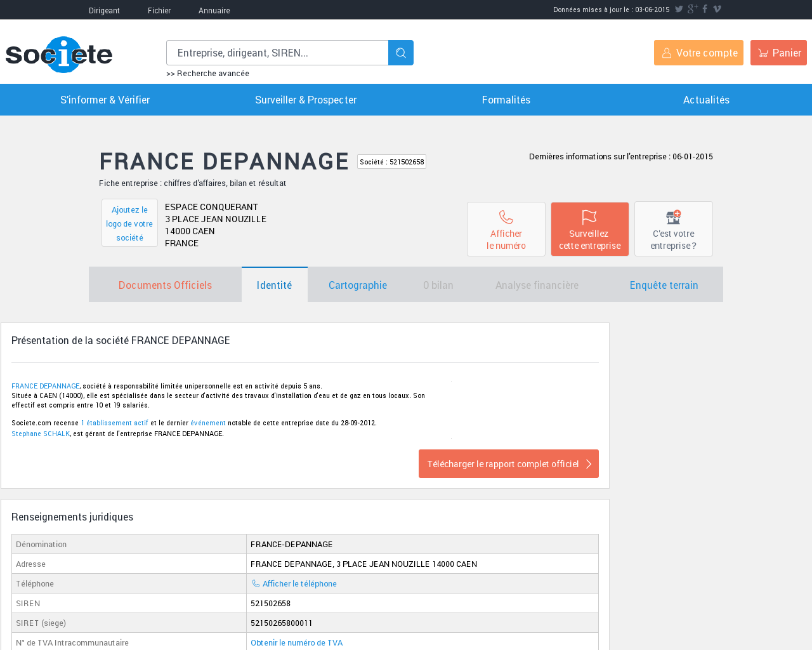Screen dimensions: 812x650
Task: Open the Actualités menu
Action: [x=706, y=100]
